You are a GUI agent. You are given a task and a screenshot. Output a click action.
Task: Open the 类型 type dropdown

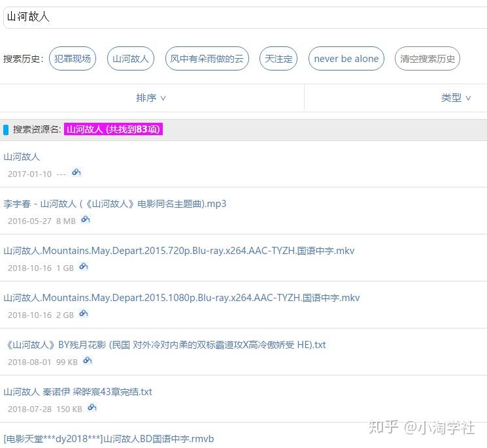[x=456, y=98]
